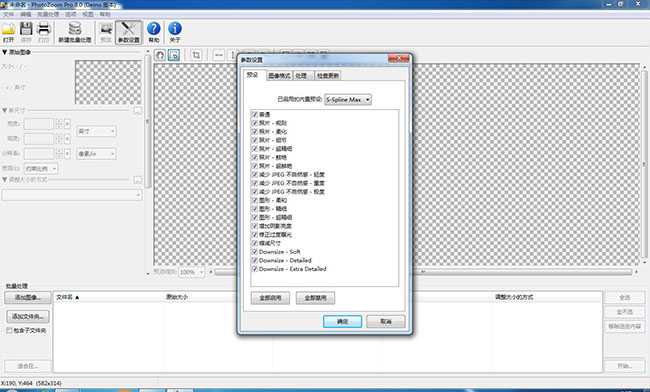650x392 pixels.
Task: Click the 全部禁用 disable-all button
Action: click(x=315, y=298)
